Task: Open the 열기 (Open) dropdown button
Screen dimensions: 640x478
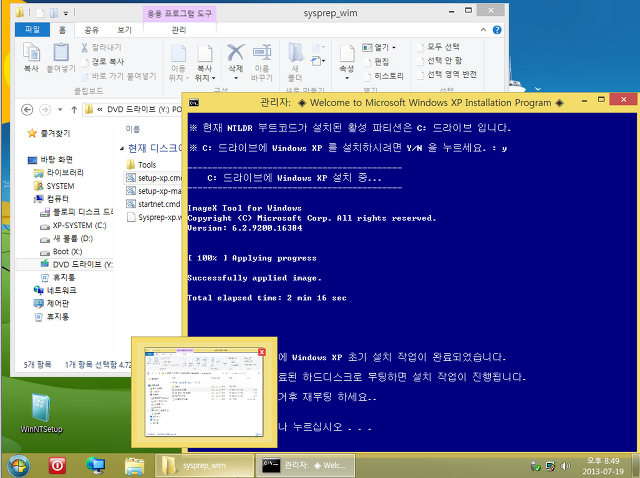Action: [379, 47]
